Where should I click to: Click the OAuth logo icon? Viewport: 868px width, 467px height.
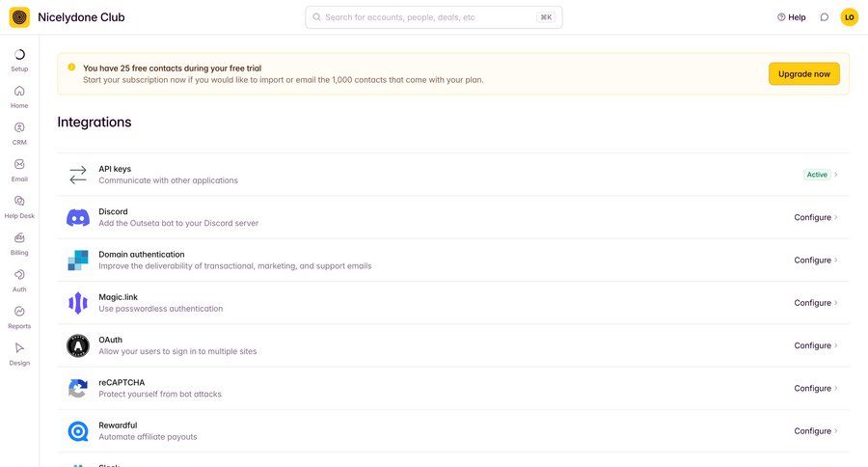click(78, 345)
